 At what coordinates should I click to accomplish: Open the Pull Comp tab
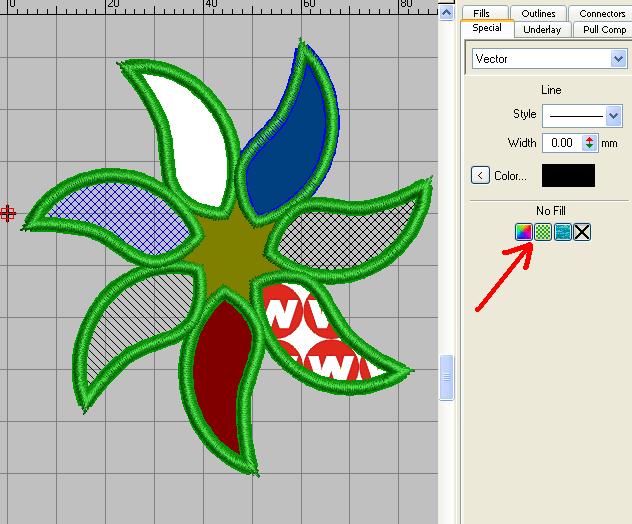click(x=603, y=29)
